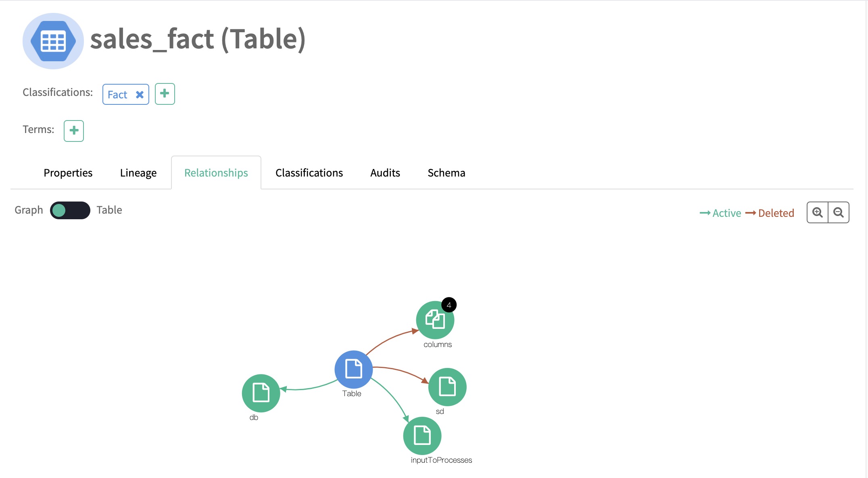Remove the Fact classification tag

pos(140,95)
